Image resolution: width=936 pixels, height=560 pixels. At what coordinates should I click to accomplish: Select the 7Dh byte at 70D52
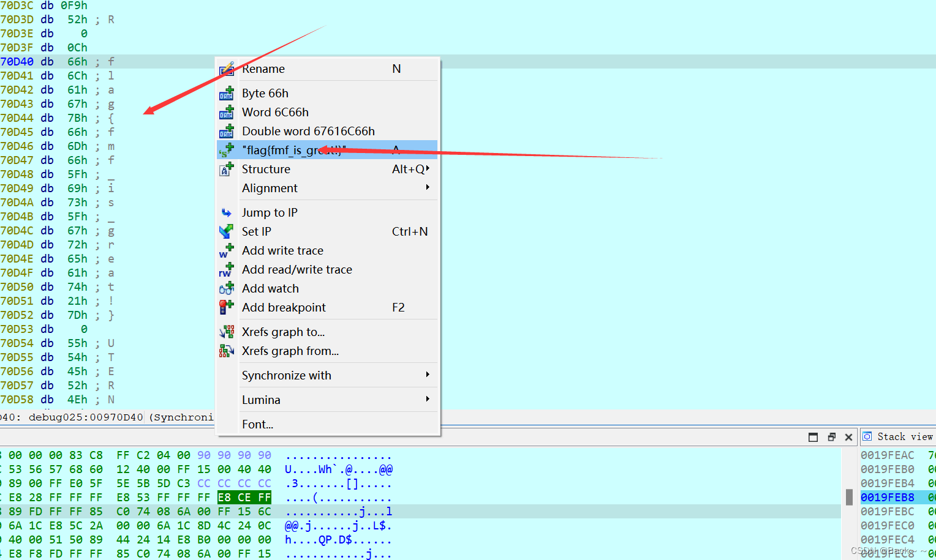tap(77, 315)
